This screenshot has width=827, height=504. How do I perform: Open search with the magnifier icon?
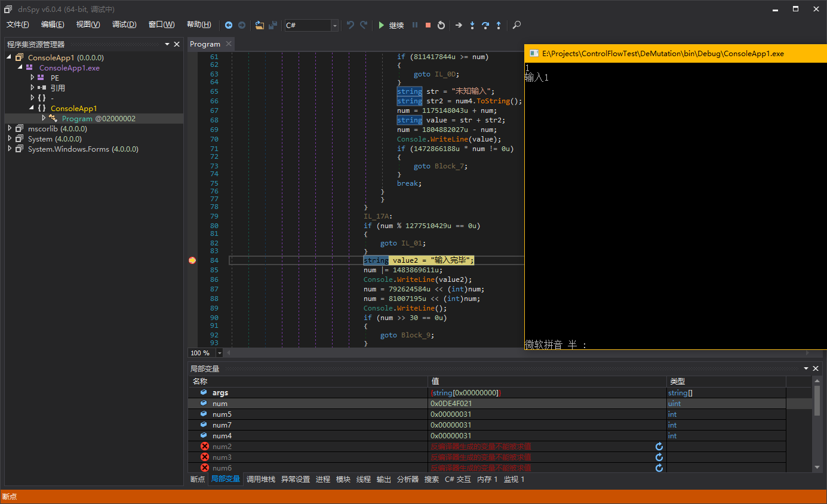pyautogui.click(x=517, y=25)
